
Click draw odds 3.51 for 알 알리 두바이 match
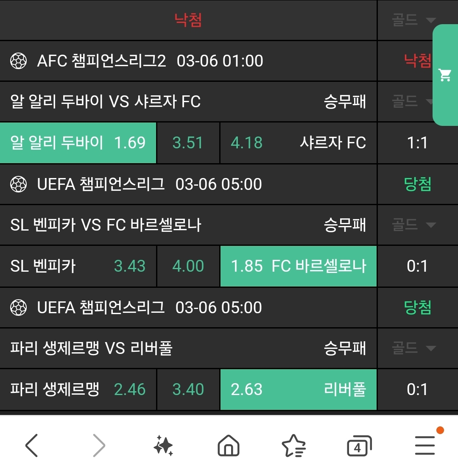188,143
